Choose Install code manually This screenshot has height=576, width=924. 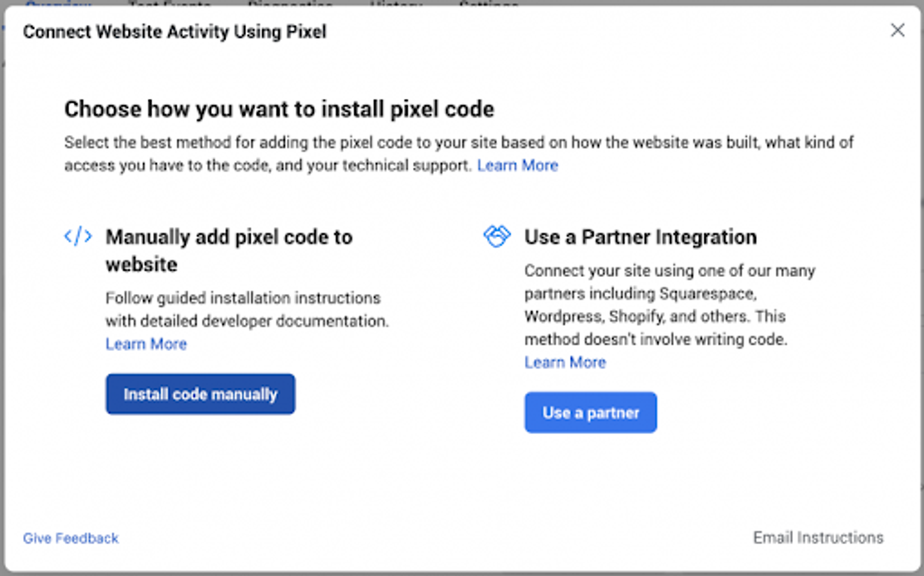point(200,394)
